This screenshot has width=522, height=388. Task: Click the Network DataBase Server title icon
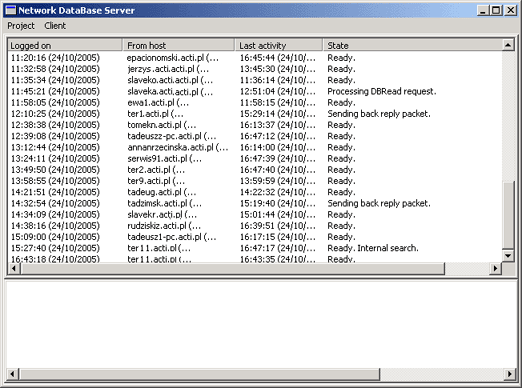point(11,10)
